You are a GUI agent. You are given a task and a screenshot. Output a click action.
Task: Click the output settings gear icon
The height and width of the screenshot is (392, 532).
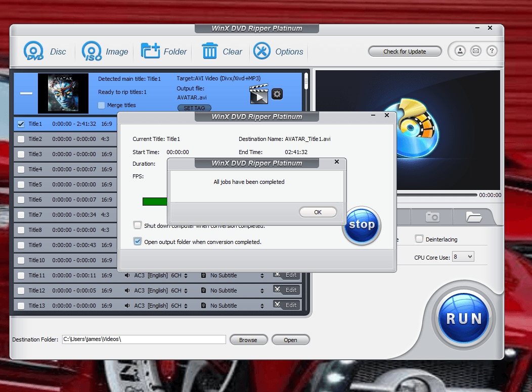pyautogui.click(x=277, y=94)
